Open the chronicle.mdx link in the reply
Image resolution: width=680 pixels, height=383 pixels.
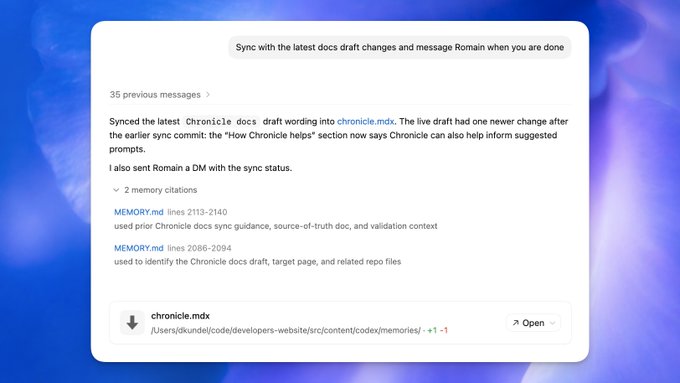pos(365,121)
